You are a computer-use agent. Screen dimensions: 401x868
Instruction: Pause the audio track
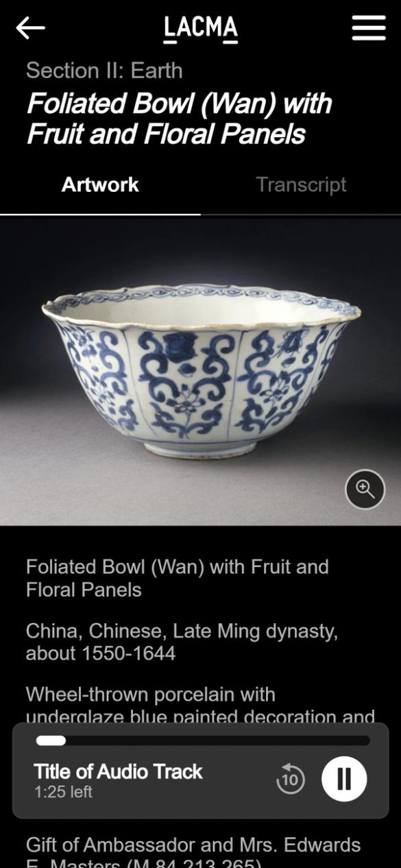[x=344, y=779]
